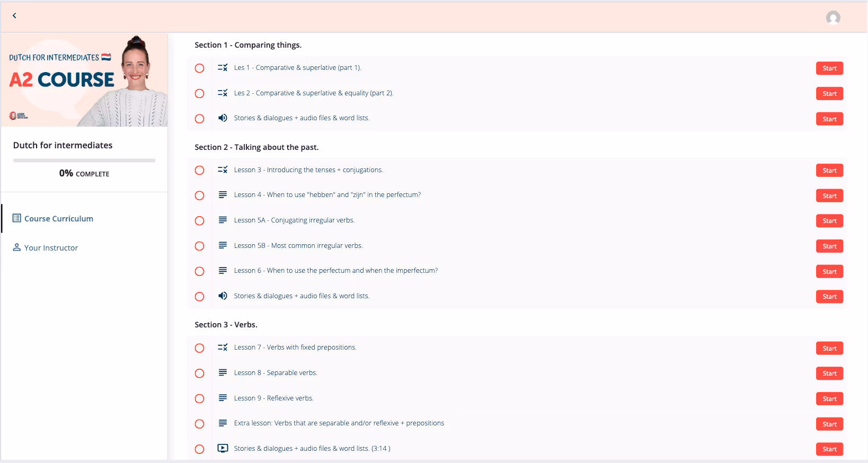Start Lesson 5B Most common irregular verbs
The width and height of the screenshot is (868, 463).
pyautogui.click(x=829, y=246)
